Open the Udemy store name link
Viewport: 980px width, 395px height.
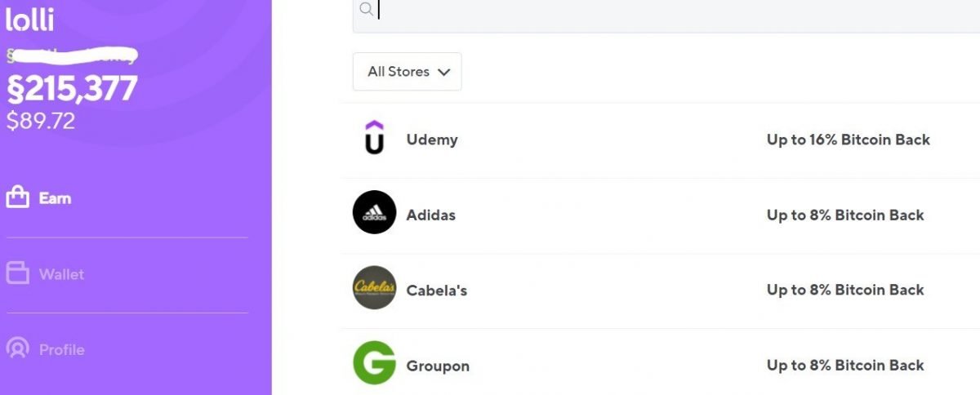[x=432, y=140]
